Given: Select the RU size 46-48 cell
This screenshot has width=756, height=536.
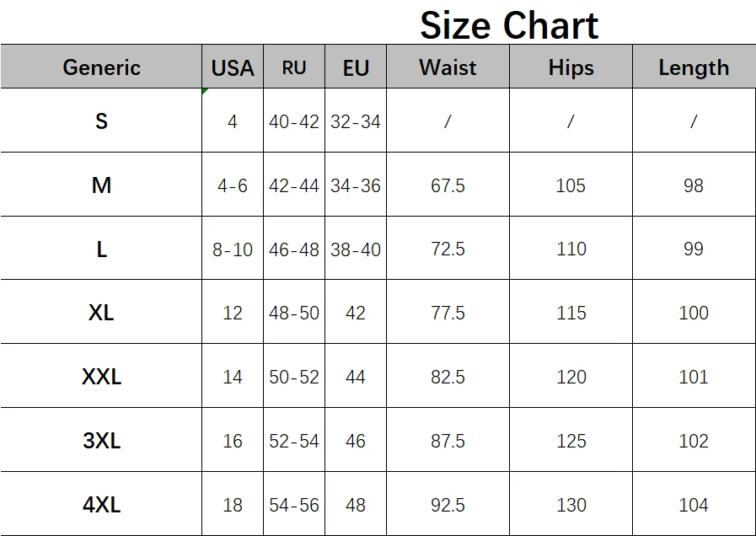Looking at the screenshot, I should click(x=294, y=249).
